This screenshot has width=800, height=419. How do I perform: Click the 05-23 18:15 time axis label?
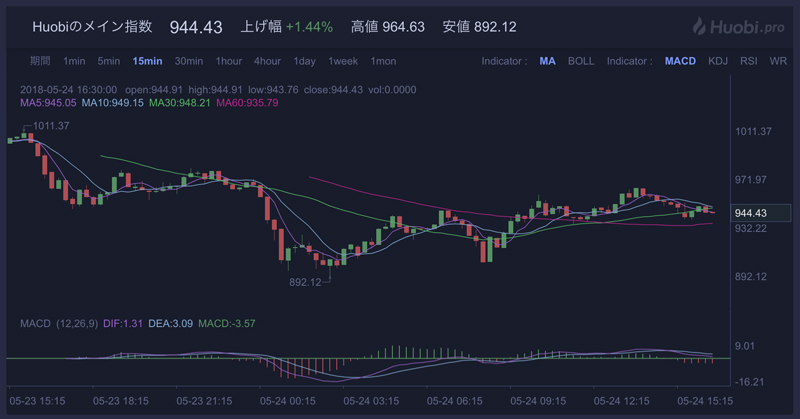121,401
